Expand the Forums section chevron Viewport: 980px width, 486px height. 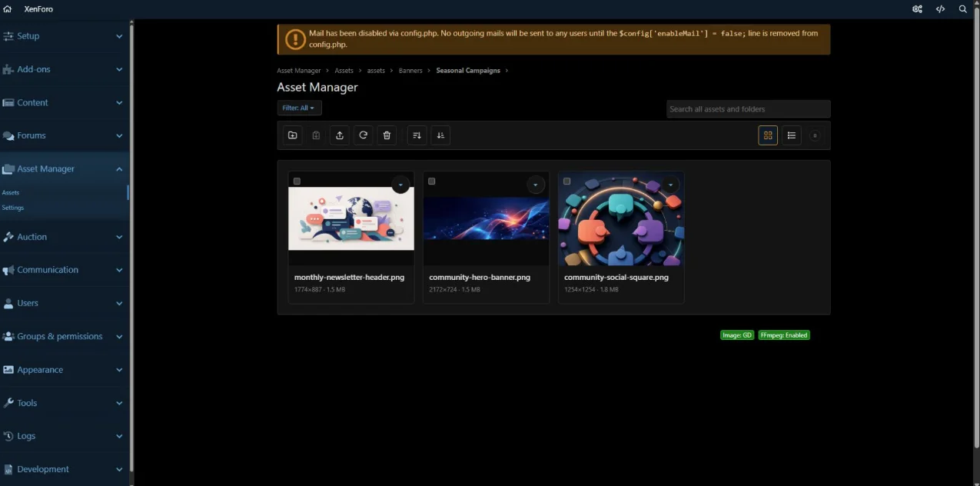[x=119, y=135]
